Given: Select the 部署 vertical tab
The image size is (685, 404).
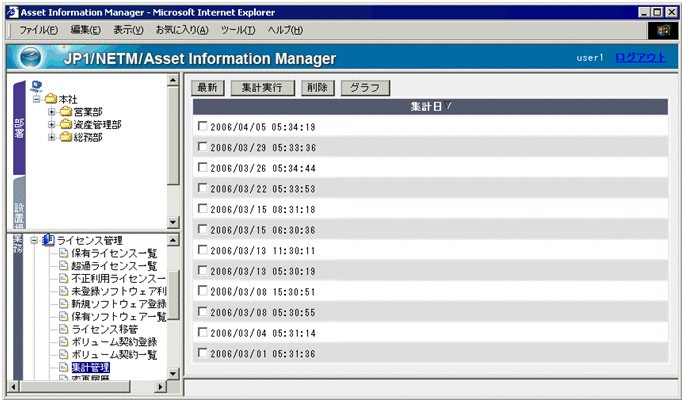Looking at the screenshot, I should (x=19, y=128).
